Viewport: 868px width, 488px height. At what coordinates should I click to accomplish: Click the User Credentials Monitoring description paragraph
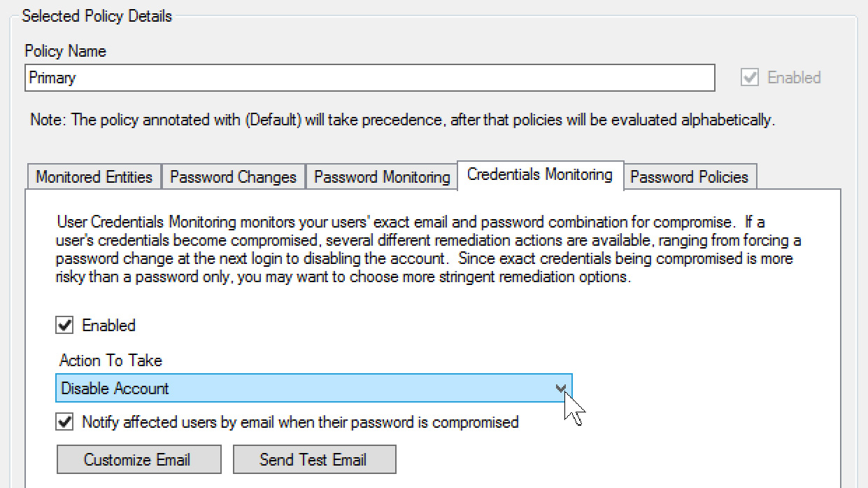(x=428, y=249)
